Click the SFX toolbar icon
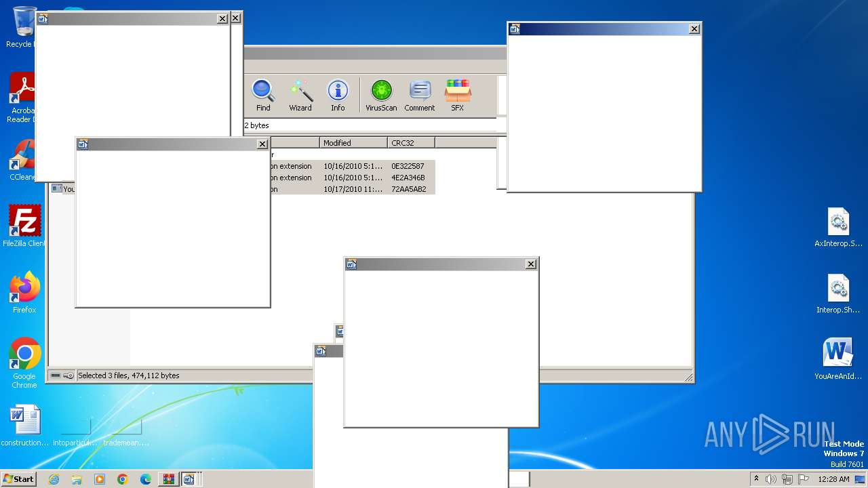The width and height of the screenshot is (868, 488). click(x=458, y=96)
